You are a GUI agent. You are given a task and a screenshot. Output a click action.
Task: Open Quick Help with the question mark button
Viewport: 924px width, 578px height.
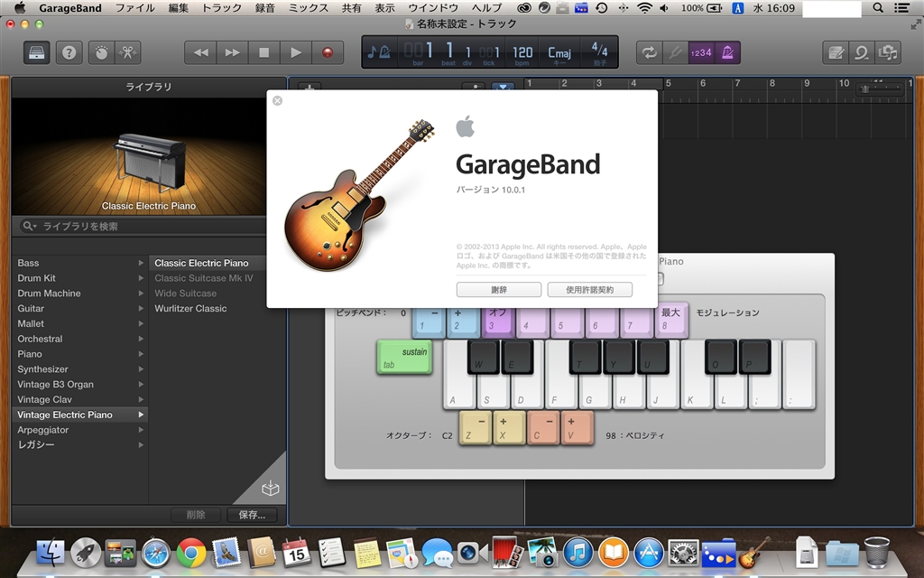[69, 52]
